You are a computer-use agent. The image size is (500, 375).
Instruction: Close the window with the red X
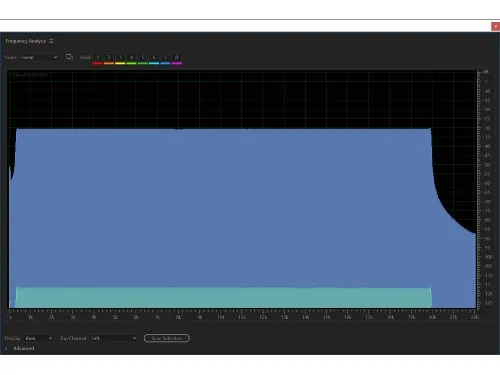[495, 26]
